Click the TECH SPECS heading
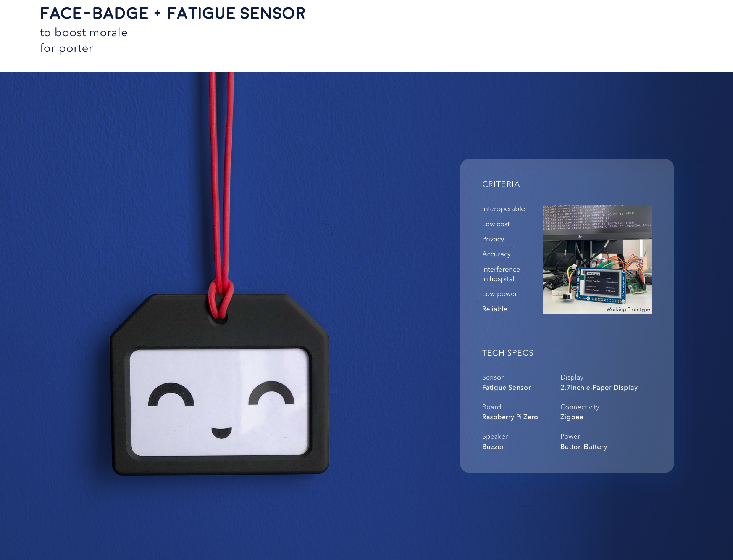This screenshot has height=560, width=733. pyautogui.click(x=507, y=353)
